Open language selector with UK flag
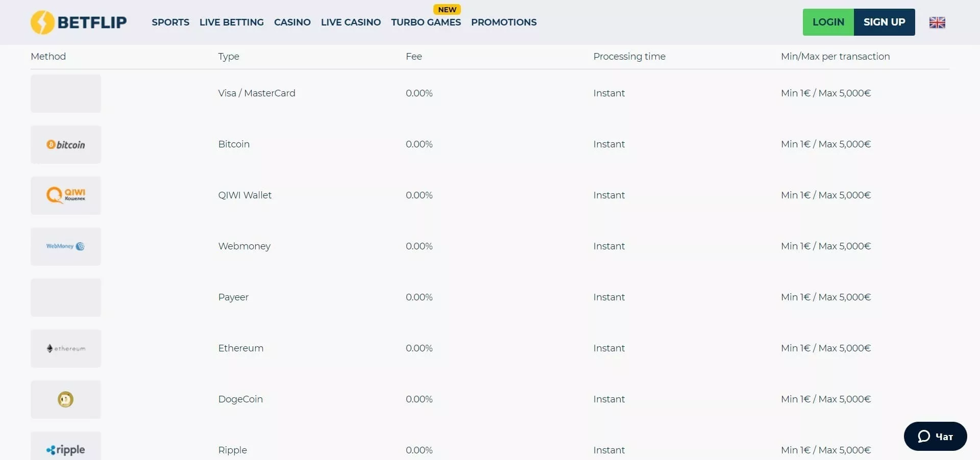Image resolution: width=980 pixels, height=460 pixels. pos(937,22)
